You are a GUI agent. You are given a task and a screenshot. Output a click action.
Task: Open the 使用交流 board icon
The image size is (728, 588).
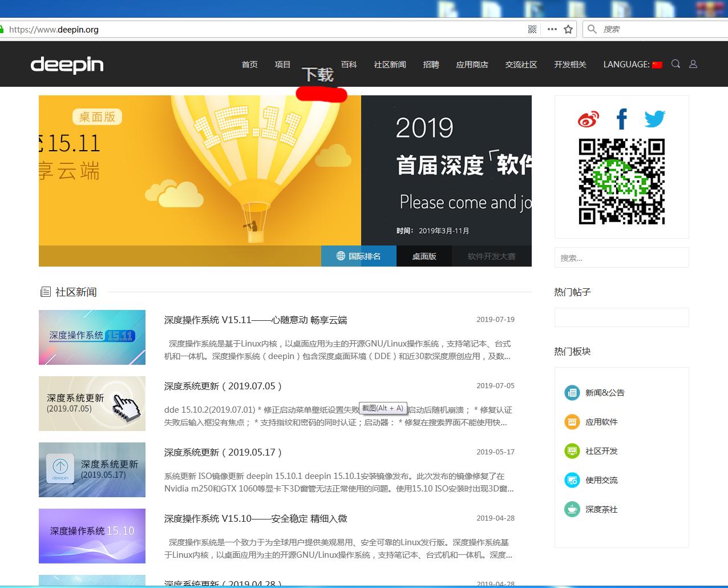tap(572, 480)
